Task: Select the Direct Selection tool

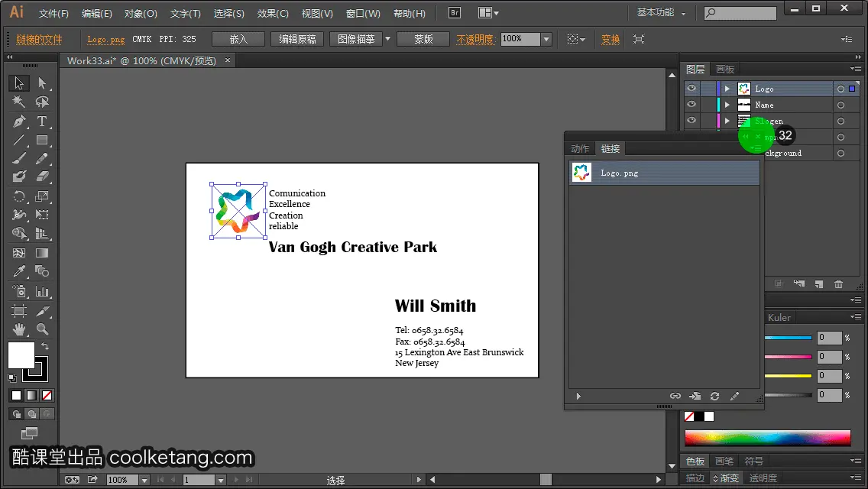Action: (42, 83)
